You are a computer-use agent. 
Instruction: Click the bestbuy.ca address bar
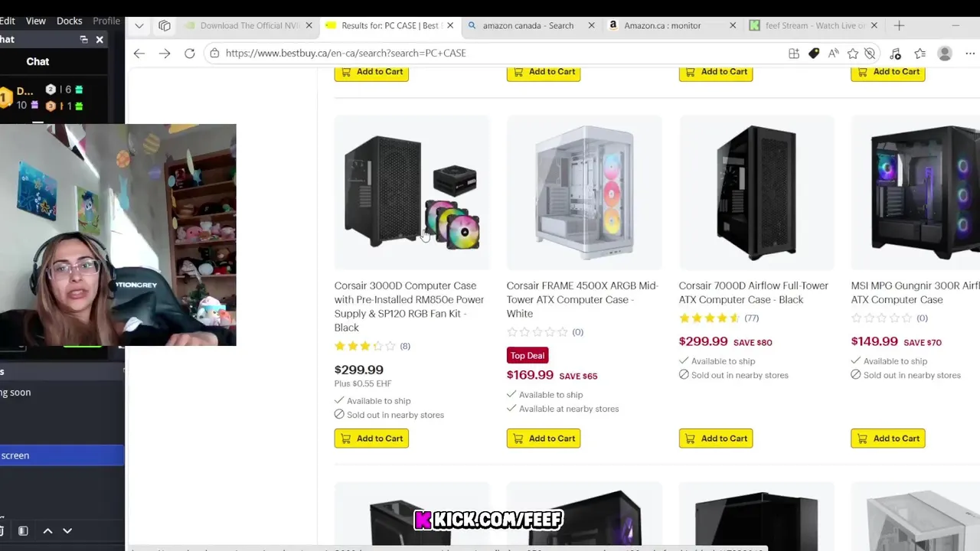[x=498, y=53]
